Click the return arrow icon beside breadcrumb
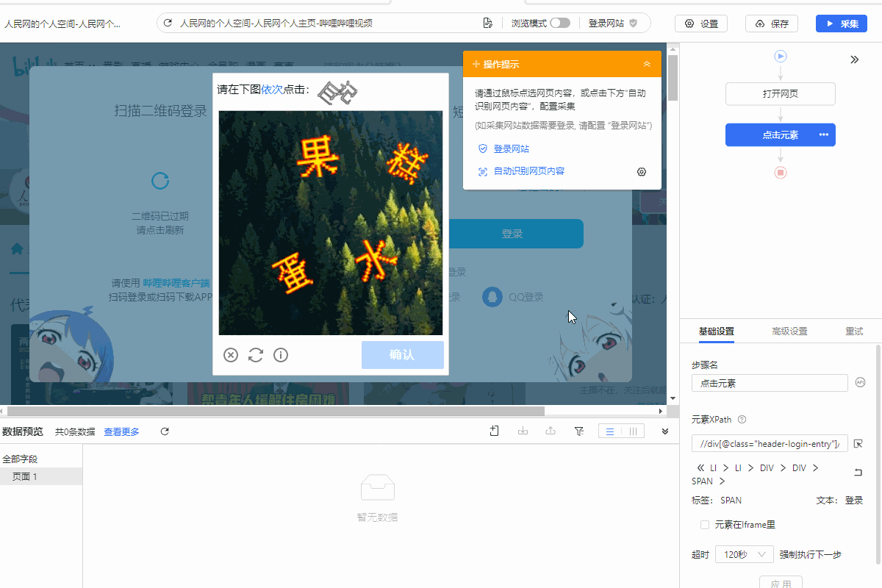The height and width of the screenshot is (588, 882). click(x=858, y=472)
